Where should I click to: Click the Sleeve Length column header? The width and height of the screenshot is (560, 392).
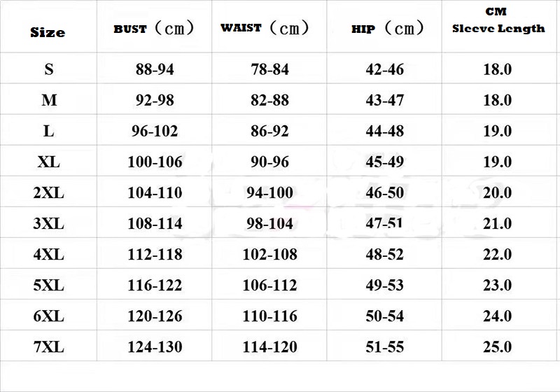tap(498, 28)
